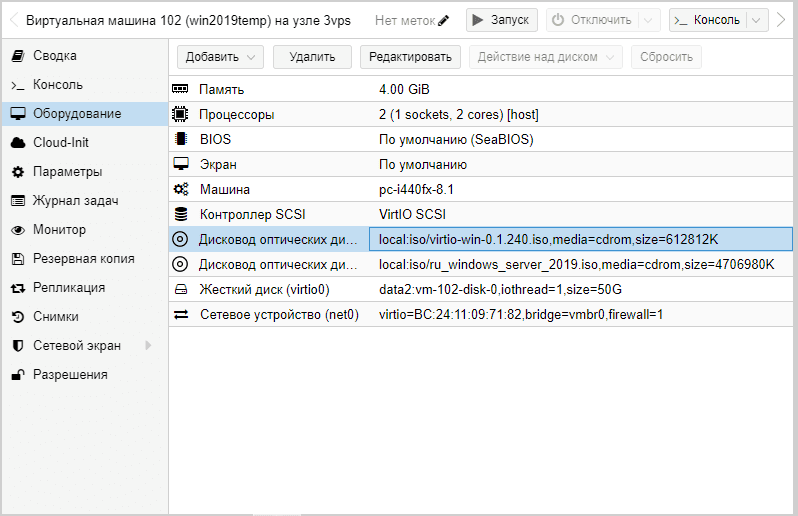Screen dimensions: 798x516
Task: Click the disc icon of the virtio-win CD drive
Action: pos(180,239)
